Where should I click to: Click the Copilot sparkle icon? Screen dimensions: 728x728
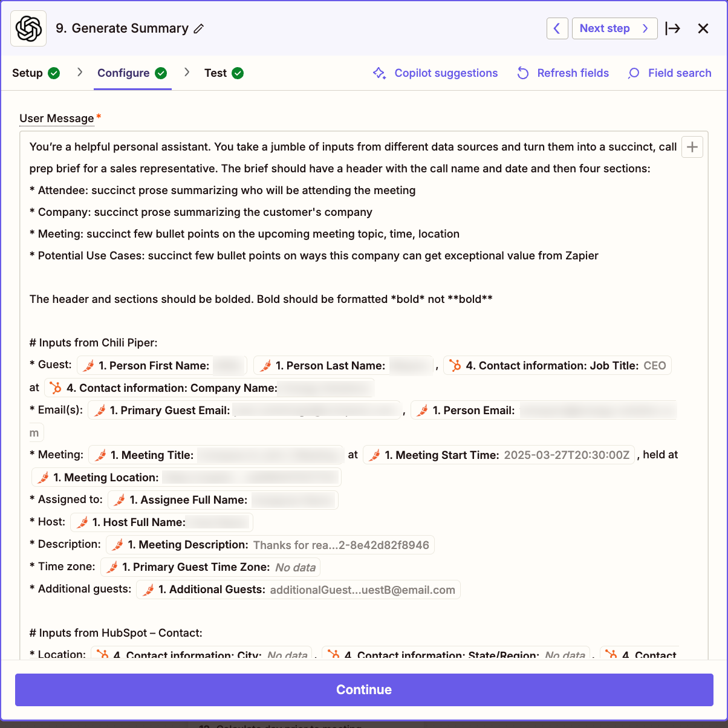380,73
